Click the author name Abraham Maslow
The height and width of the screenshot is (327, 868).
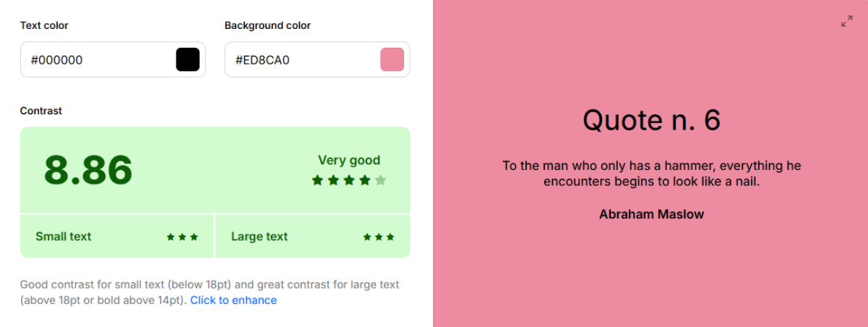[x=651, y=214]
